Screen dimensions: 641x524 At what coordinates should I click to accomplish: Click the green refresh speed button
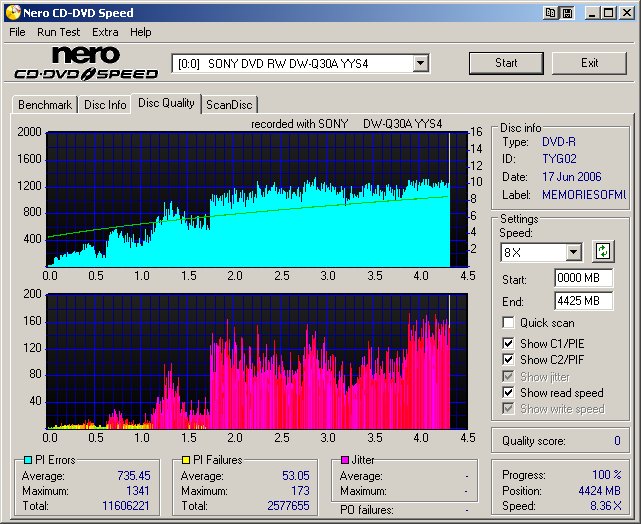(603, 251)
